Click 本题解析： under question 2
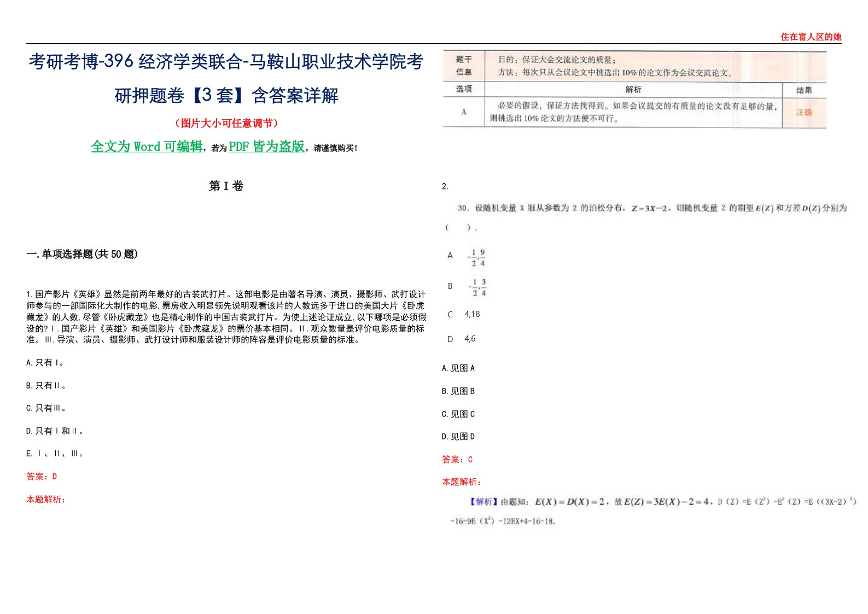 462,482
